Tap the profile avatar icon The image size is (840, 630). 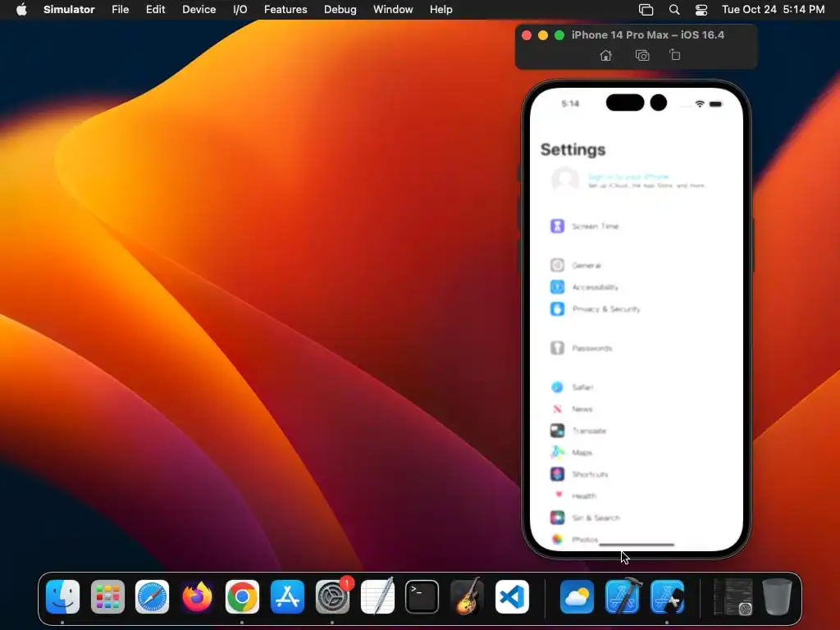click(x=565, y=180)
